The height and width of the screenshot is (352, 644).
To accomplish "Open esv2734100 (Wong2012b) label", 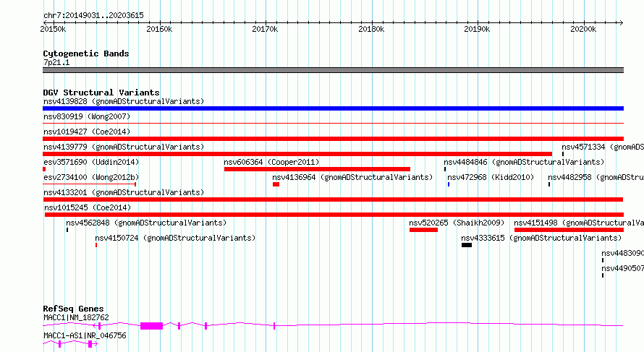I will (x=91, y=177).
